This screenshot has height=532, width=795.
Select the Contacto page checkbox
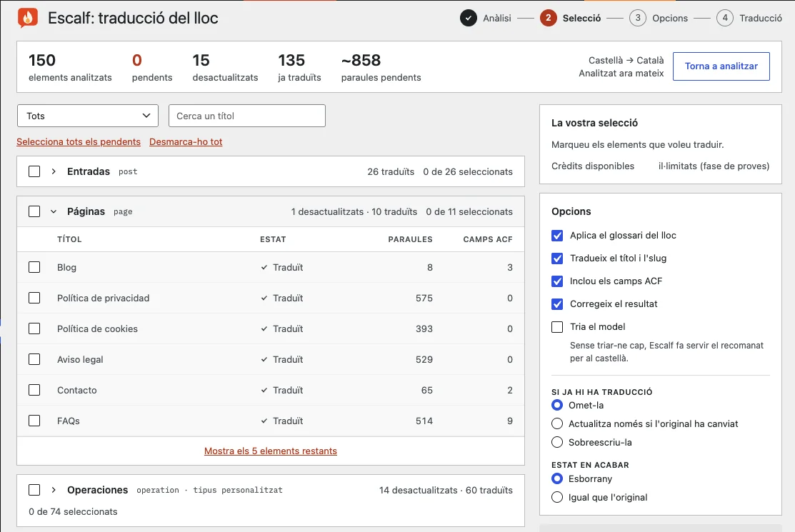tap(34, 390)
